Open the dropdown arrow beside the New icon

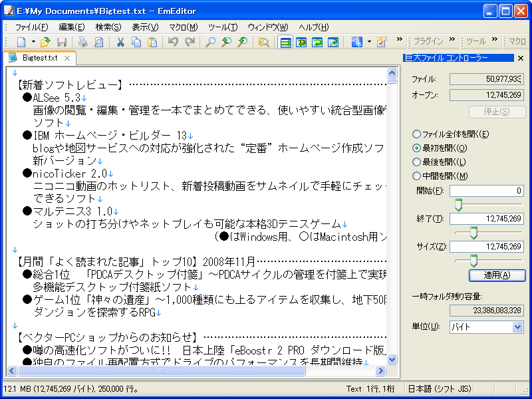coord(33,42)
